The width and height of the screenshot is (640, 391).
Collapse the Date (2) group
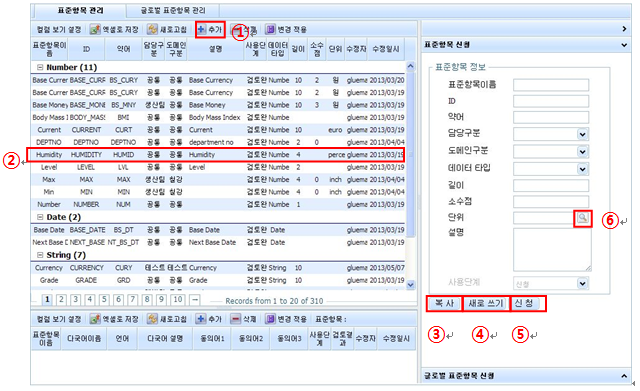(x=40, y=217)
